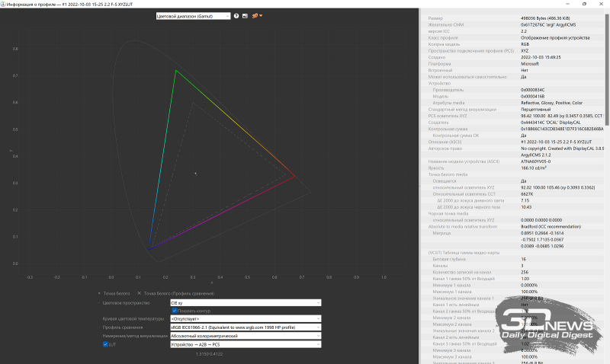Open the LUT direction A2B dropdown

tap(244, 344)
